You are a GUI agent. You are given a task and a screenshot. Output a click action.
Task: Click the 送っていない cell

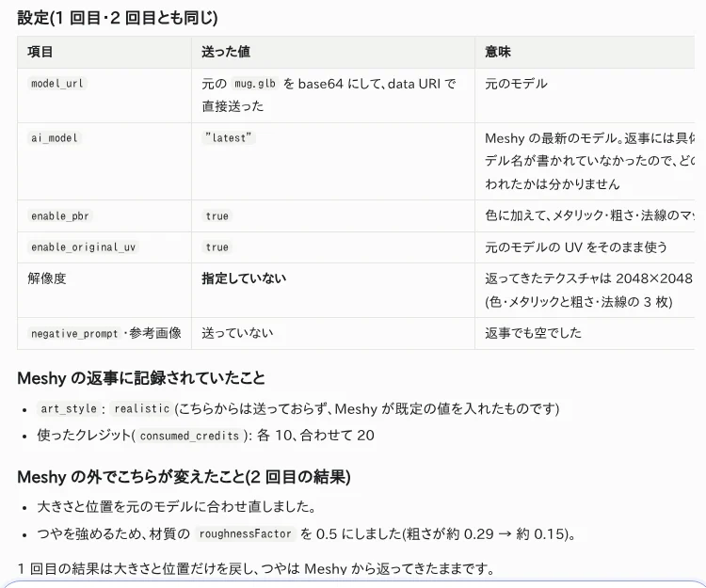coord(237,333)
